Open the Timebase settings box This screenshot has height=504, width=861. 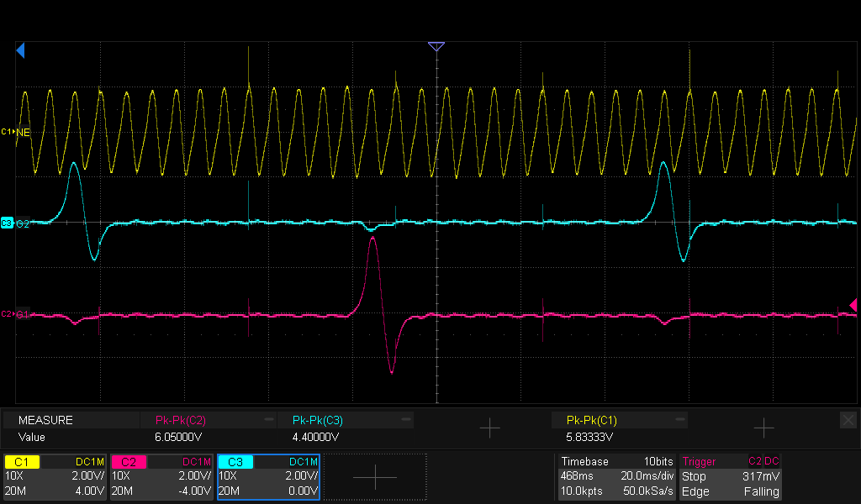pos(616,476)
